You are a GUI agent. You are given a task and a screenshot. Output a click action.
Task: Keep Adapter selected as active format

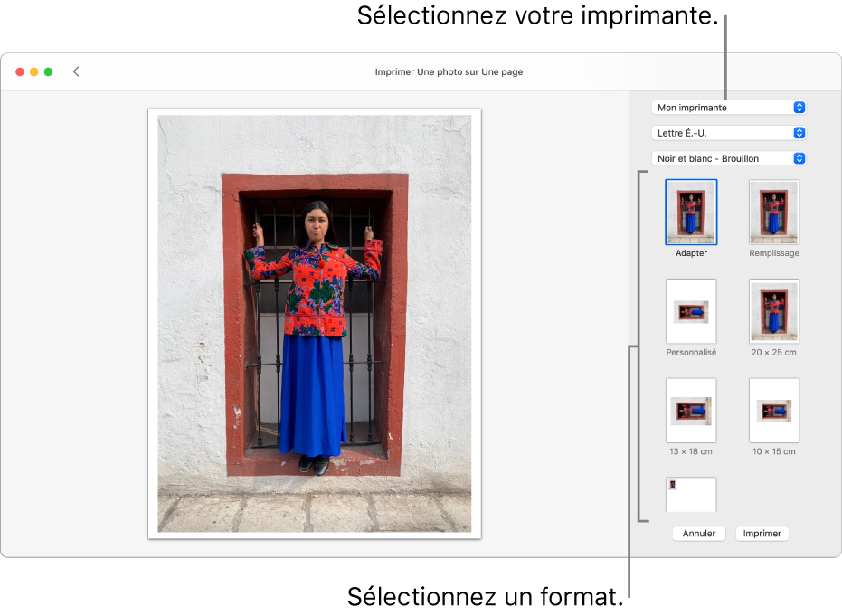click(x=691, y=212)
